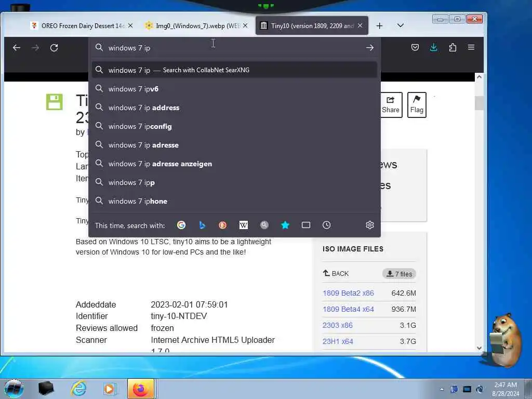Screen dimensions: 532x399
Task: Click the Go arrow in address bar
Action: [369, 48]
